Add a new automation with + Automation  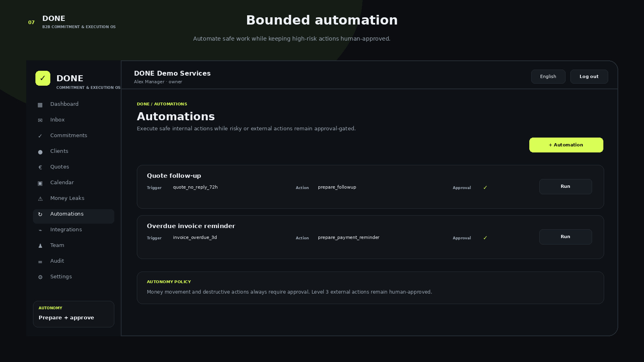point(566,145)
